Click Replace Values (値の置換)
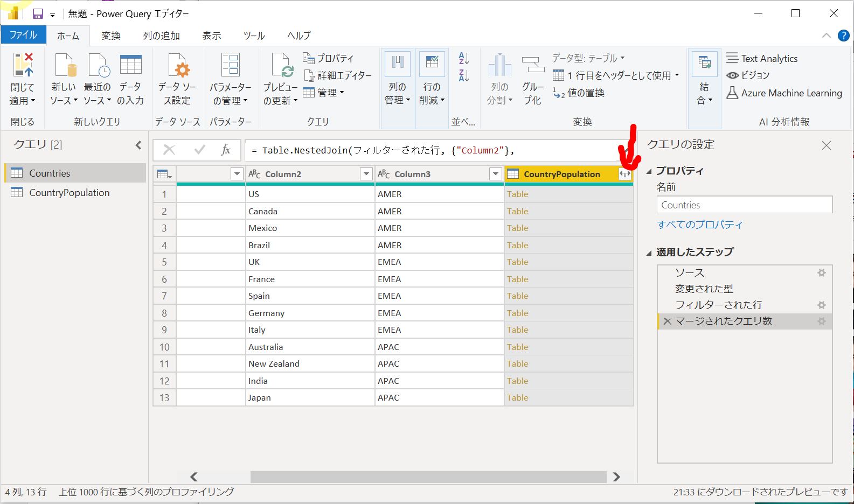854x504 pixels. coord(579,93)
